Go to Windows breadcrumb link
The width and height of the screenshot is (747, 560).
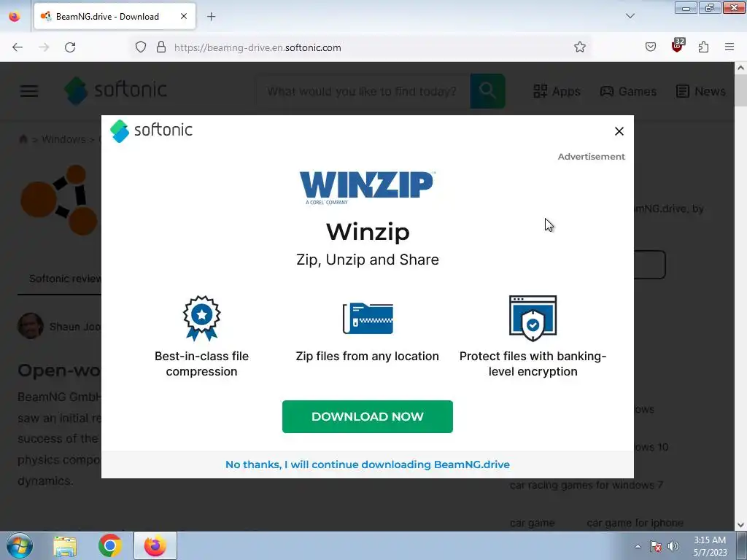tap(64, 139)
